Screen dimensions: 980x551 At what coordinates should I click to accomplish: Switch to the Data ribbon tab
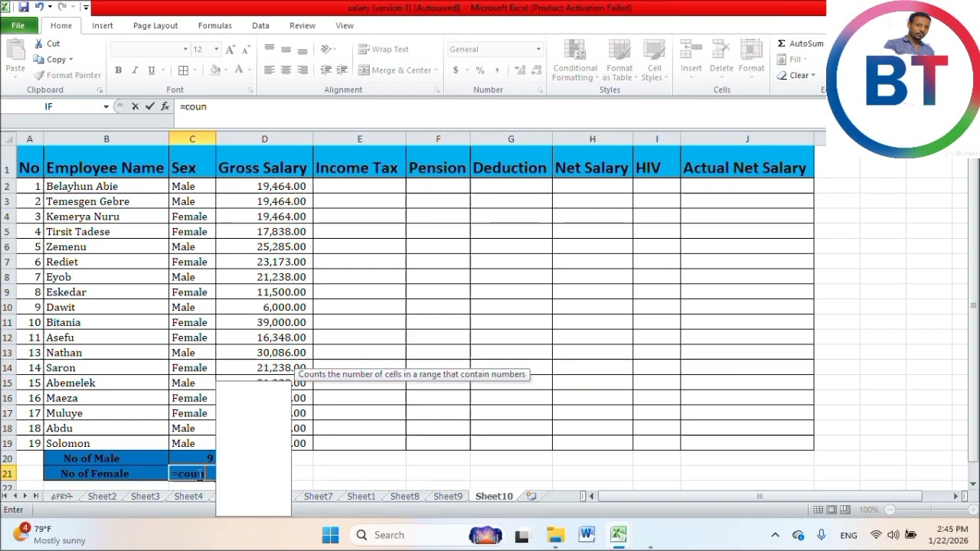click(x=260, y=25)
